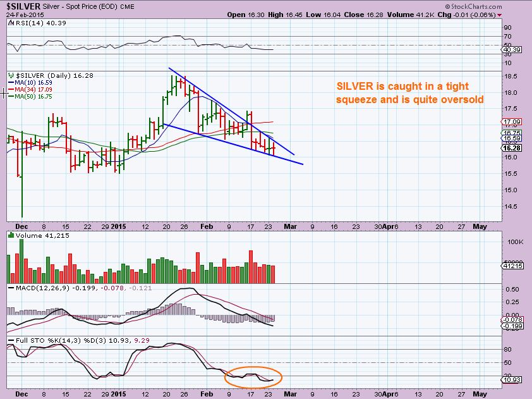The image size is (532, 399).
Task: Click the red MA(34) legend line marker
Action: (11, 90)
